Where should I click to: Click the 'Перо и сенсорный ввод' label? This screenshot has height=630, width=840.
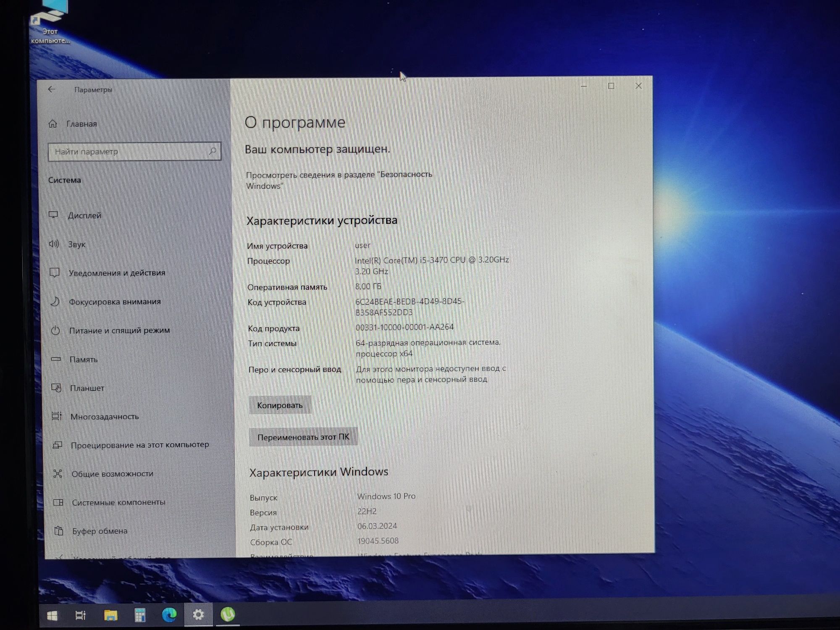click(x=295, y=370)
